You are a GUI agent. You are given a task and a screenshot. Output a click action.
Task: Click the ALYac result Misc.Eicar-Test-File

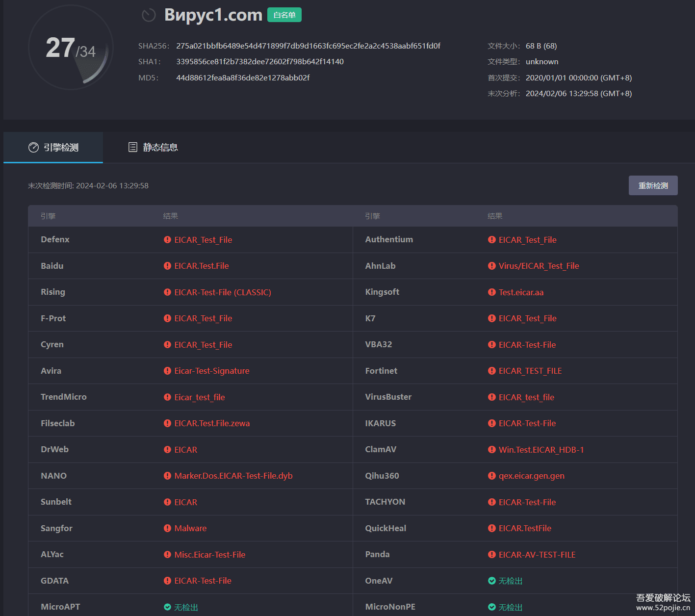coord(210,555)
